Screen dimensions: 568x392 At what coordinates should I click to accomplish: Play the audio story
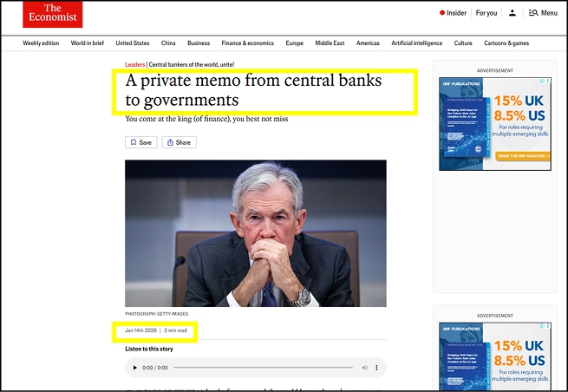tap(134, 368)
